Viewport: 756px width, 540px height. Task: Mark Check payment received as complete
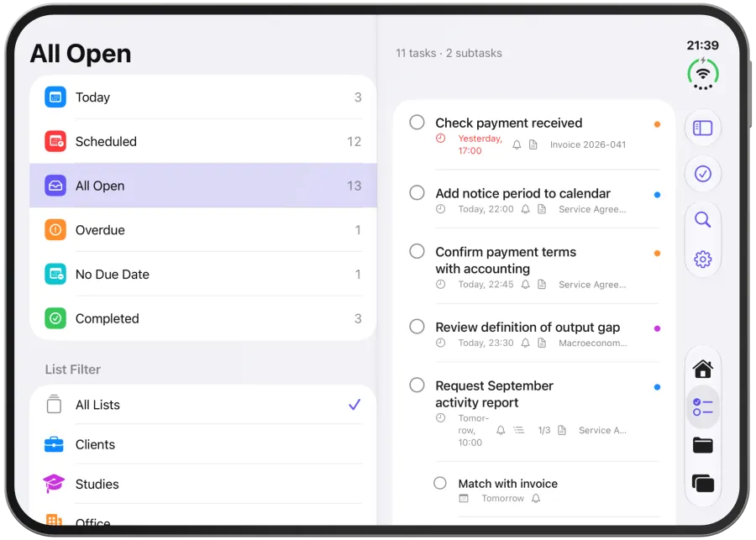[417, 123]
